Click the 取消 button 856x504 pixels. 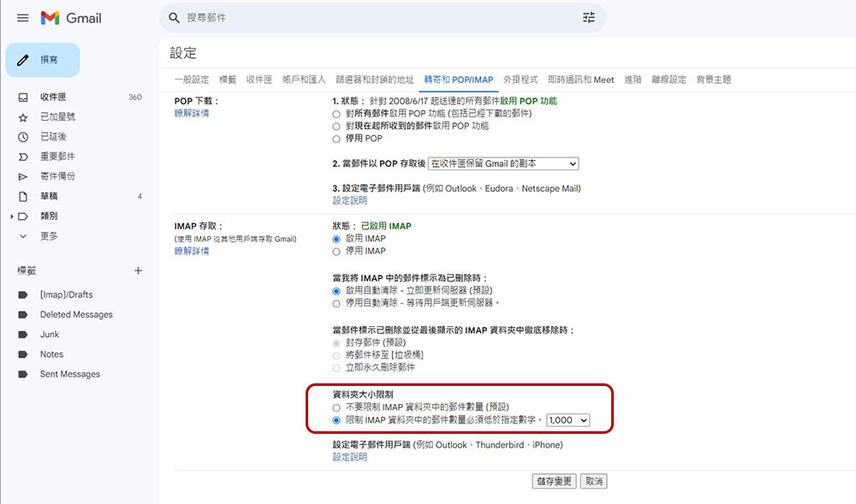[594, 481]
